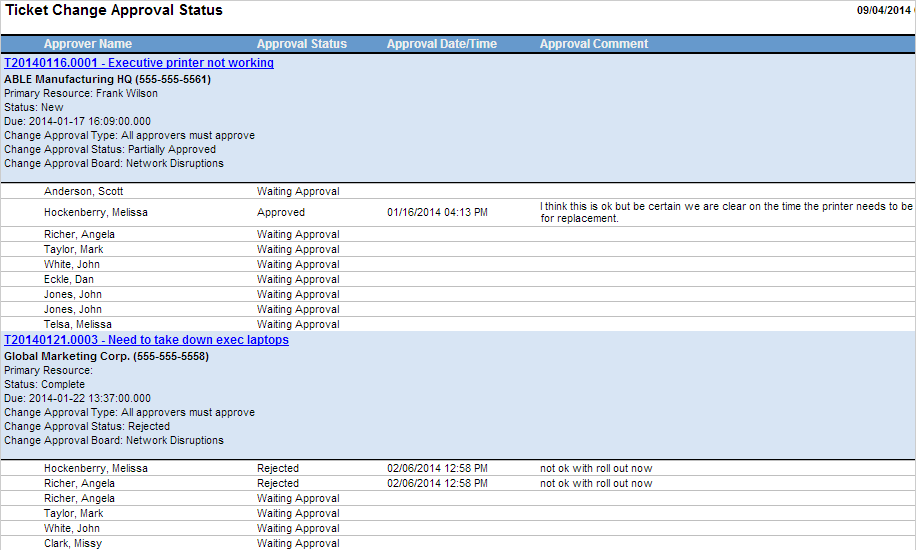
Task: Click the Approval Date/Time column header
Action: pyautogui.click(x=442, y=44)
